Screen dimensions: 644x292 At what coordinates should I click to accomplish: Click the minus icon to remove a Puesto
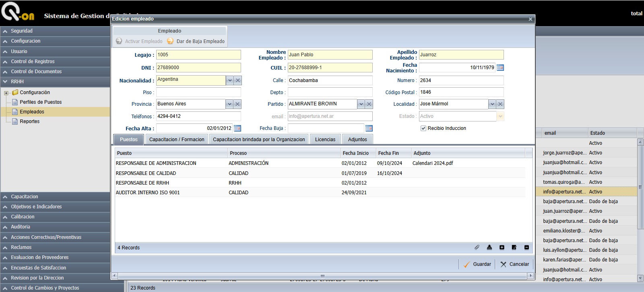tap(526, 247)
